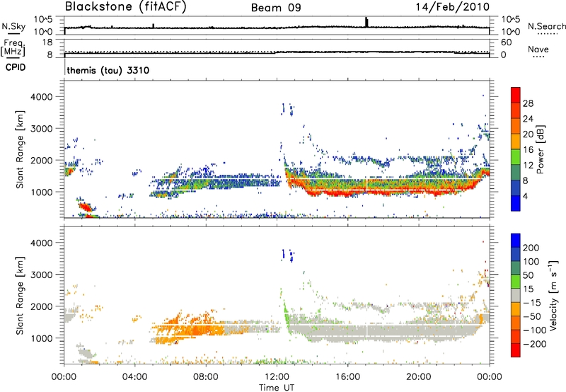Click the 'themis (tau) 3310' text

[108, 70]
